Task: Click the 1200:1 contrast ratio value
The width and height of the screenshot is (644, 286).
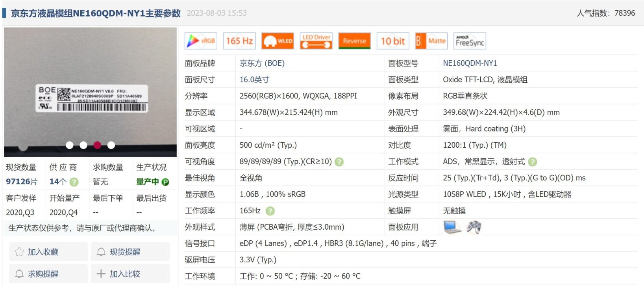Action: pos(475,145)
